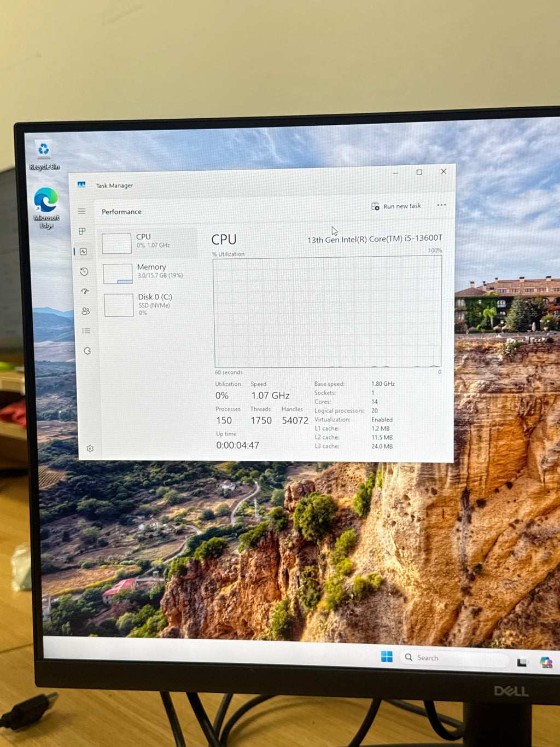This screenshot has height=747, width=560.
Task: Open the three-dot more options menu
Action: click(441, 205)
